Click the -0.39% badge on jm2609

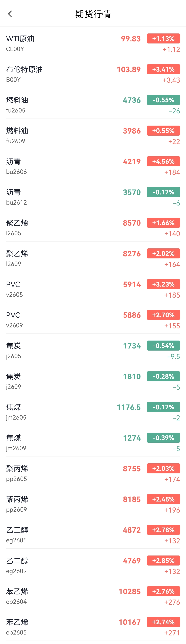click(x=163, y=438)
